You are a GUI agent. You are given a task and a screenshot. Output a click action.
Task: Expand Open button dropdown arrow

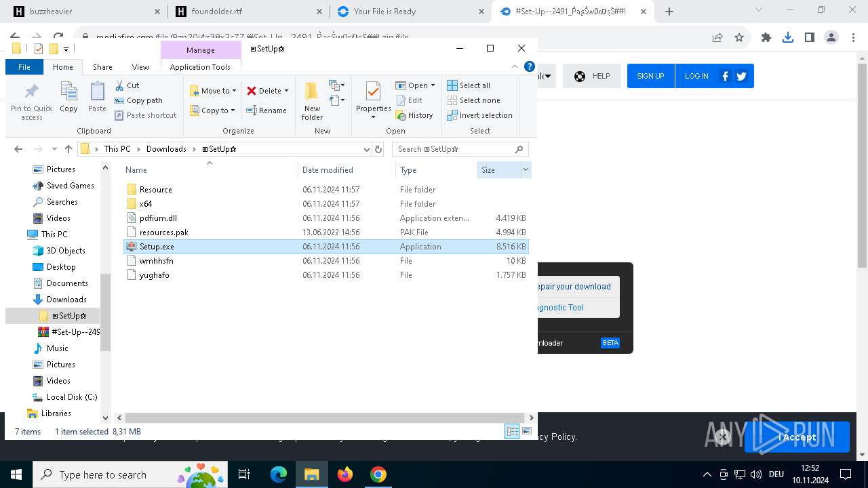point(433,85)
